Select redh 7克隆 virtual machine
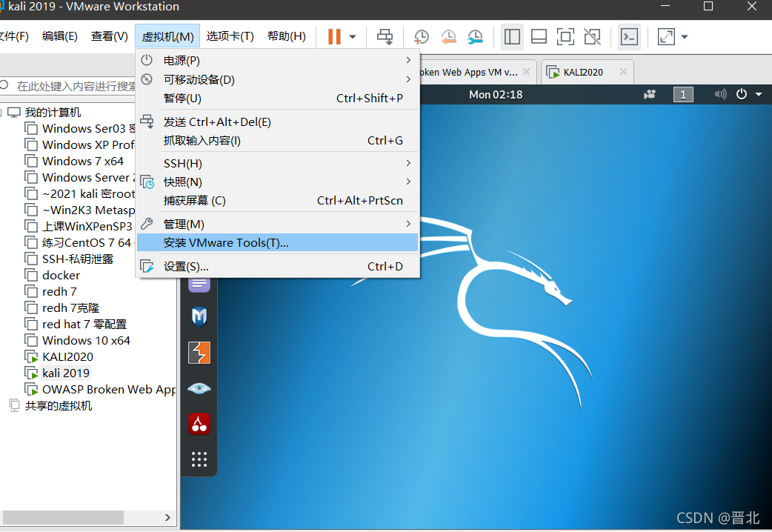 [x=71, y=307]
